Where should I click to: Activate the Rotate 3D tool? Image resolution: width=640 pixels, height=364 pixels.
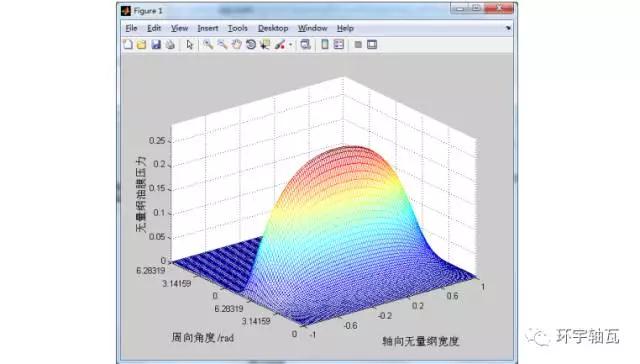click(x=251, y=44)
